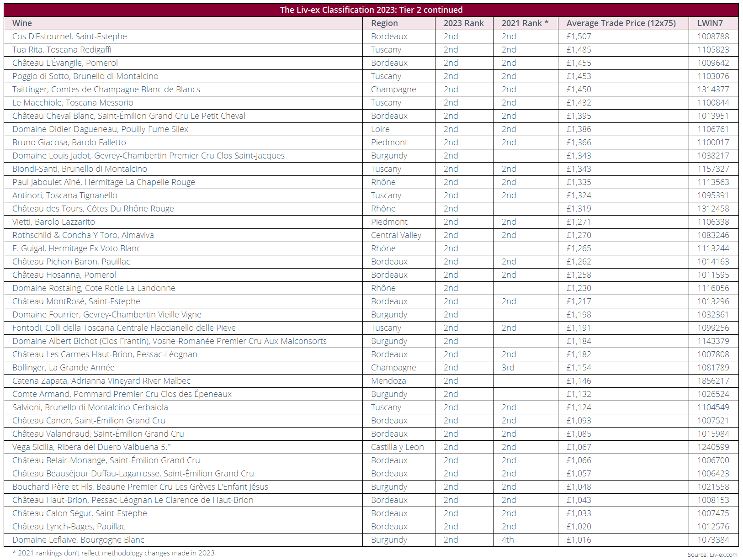Click the LWIN7 code '1856217'
Viewport: 743px width, 560px height.
713,381
